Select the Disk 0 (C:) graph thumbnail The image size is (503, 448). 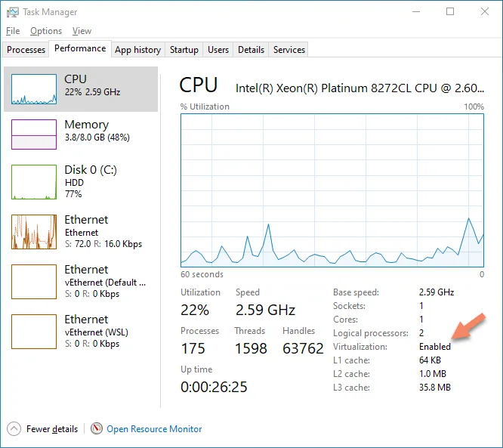click(x=34, y=182)
